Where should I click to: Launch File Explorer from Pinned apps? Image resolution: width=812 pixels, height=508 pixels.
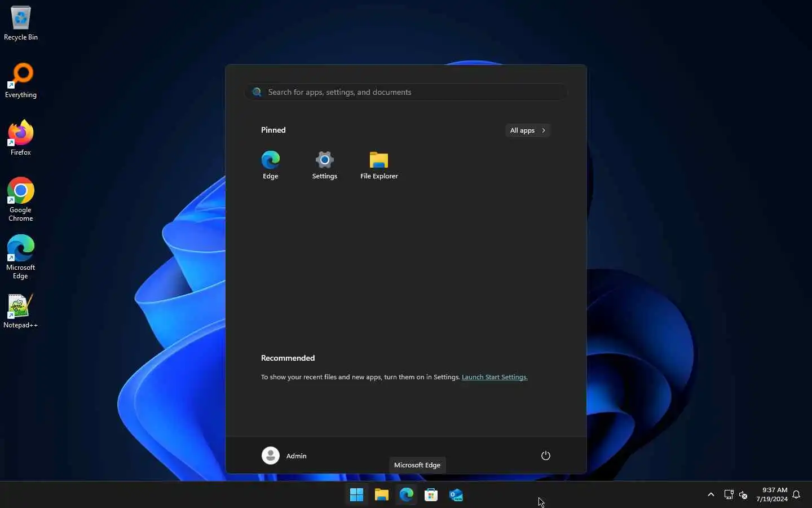pyautogui.click(x=379, y=165)
